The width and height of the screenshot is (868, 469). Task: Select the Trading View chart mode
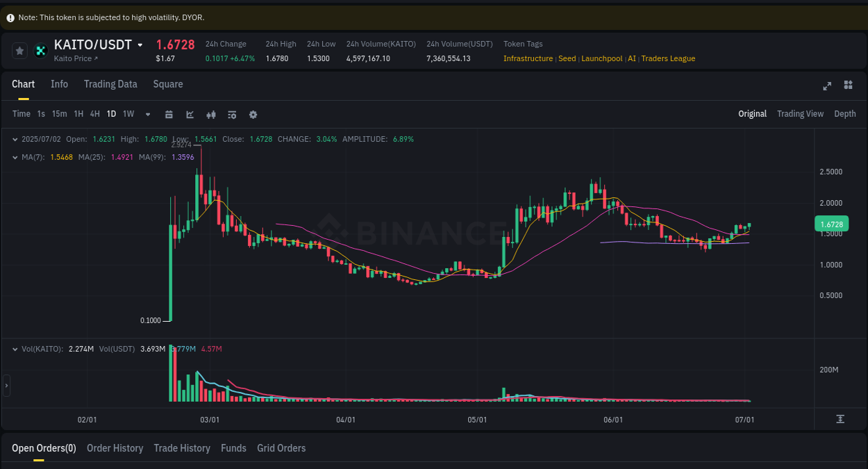point(800,113)
